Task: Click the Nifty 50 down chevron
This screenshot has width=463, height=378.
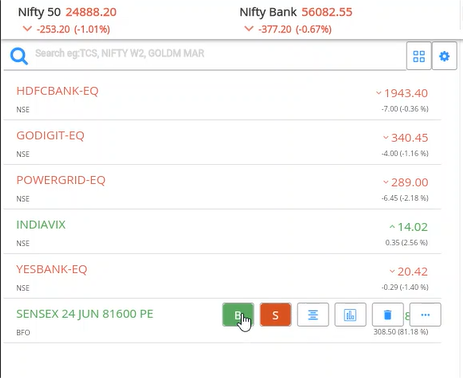Action: [x=27, y=29]
